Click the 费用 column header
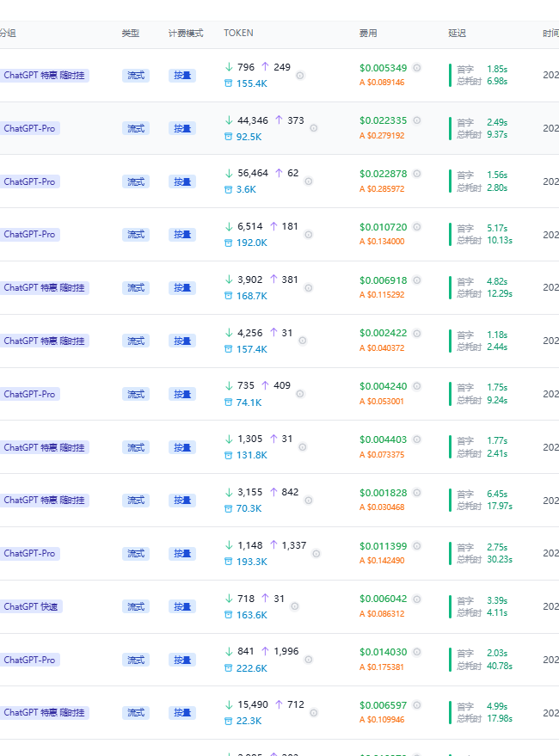Image resolution: width=559 pixels, height=756 pixels. [x=368, y=34]
